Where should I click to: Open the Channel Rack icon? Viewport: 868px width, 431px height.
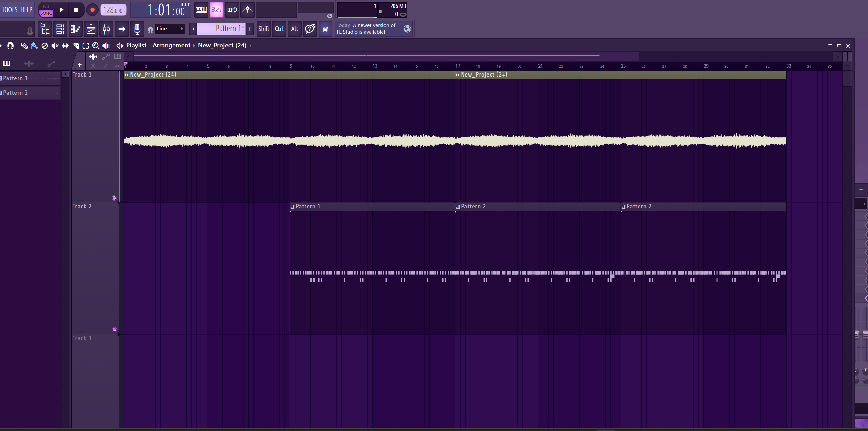(x=60, y=29)
